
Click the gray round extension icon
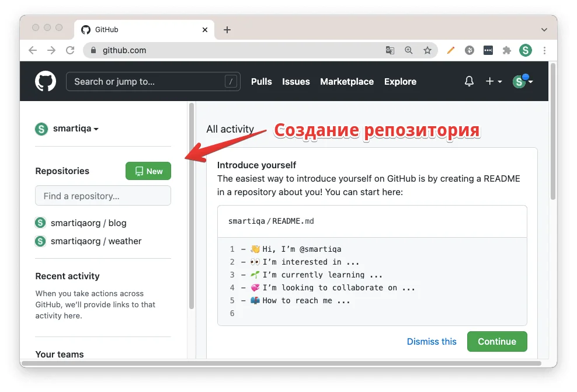click(470, 50)
